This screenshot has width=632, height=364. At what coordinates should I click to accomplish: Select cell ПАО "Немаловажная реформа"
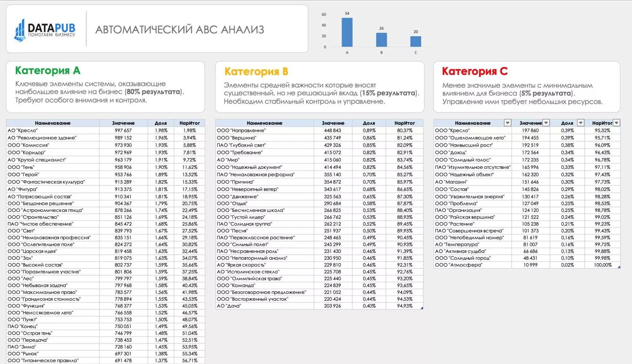pyautogui.click(x=265, y=174)
